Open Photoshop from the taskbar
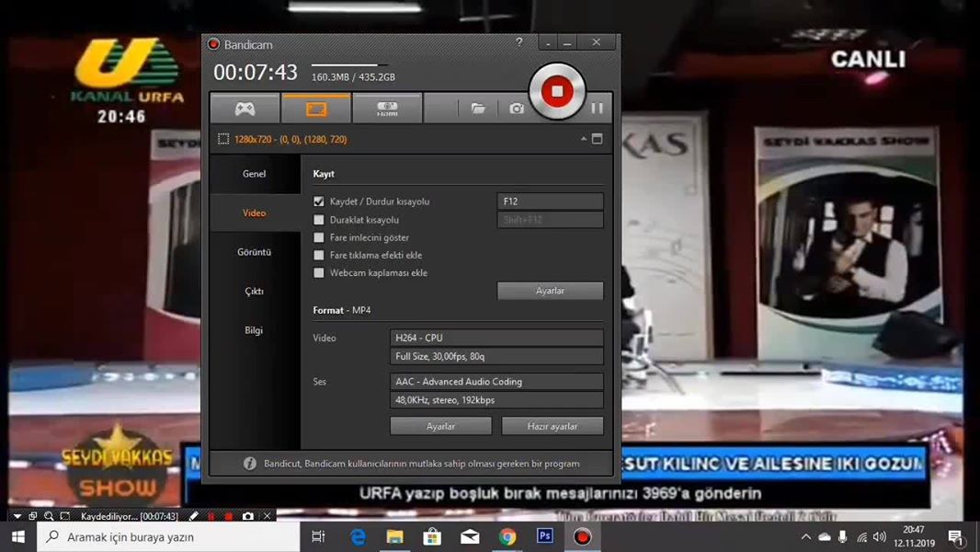This screenshot has width=980, height=552. point(545,537)
